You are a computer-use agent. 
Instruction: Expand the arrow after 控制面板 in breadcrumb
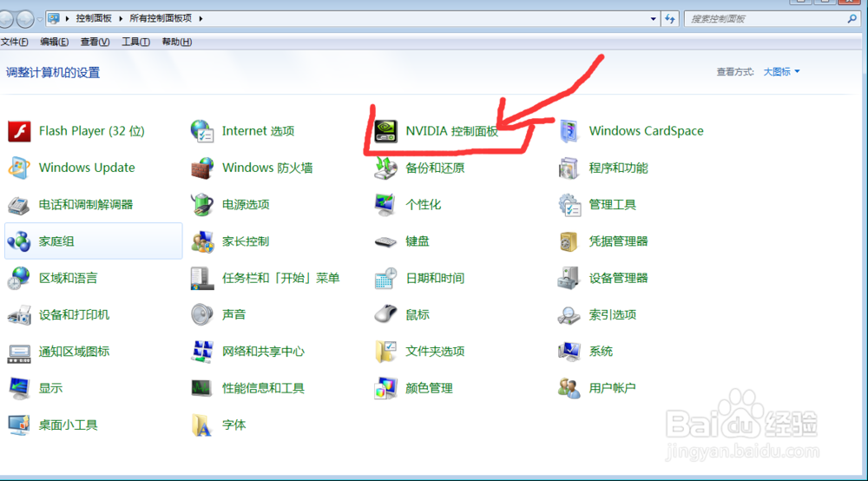click(x=121, y=19)
